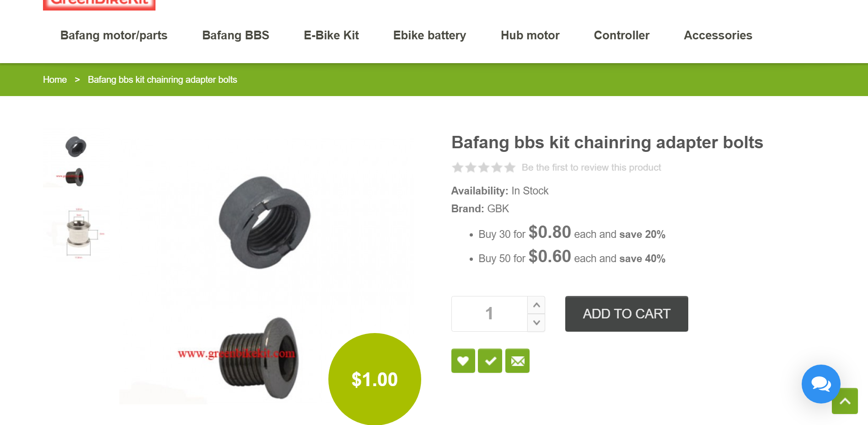The image size is (868, 425).
Task: Decrease quantity with the down arrow
Action: point(536,323)
